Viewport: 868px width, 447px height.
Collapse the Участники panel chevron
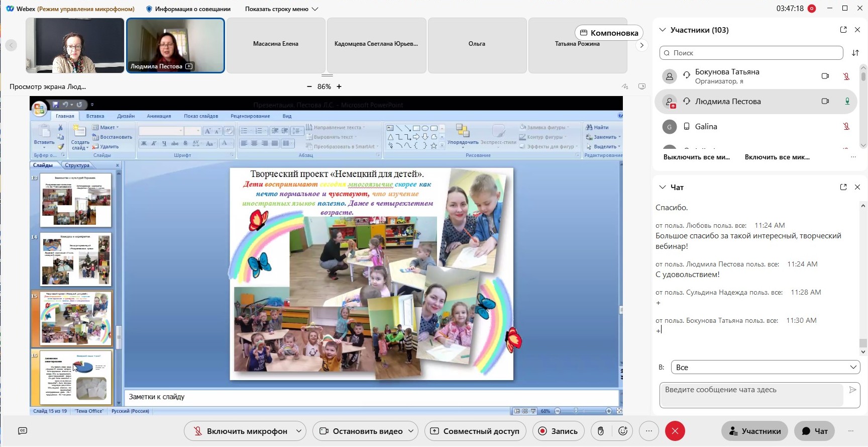pyautogui.click(x=663, y=30)
